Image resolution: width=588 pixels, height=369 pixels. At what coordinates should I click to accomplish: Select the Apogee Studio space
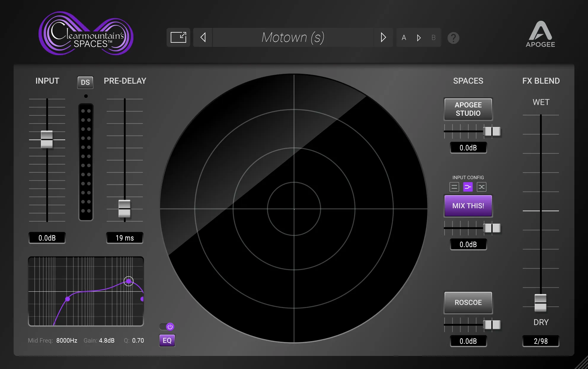click(468, 109)
